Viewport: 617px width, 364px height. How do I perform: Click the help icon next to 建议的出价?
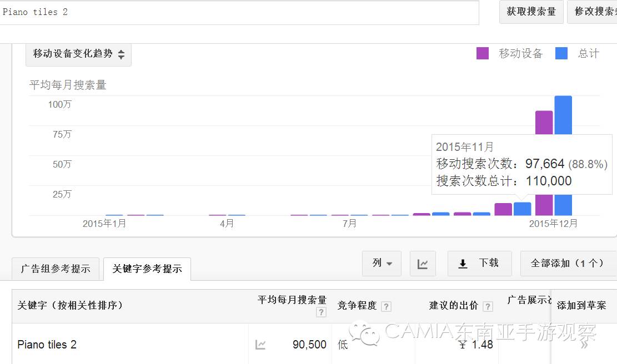(x=488, y=307)
